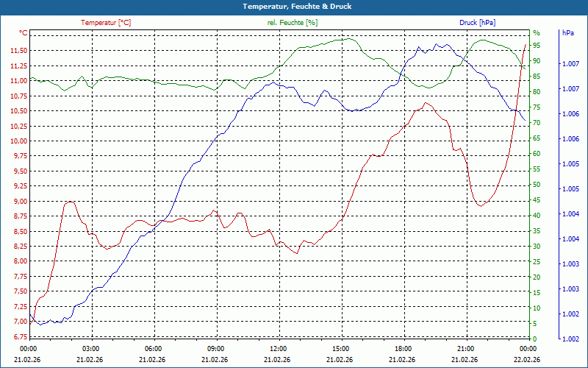Click the 8,25 temperature axis value

pos(21,247)
